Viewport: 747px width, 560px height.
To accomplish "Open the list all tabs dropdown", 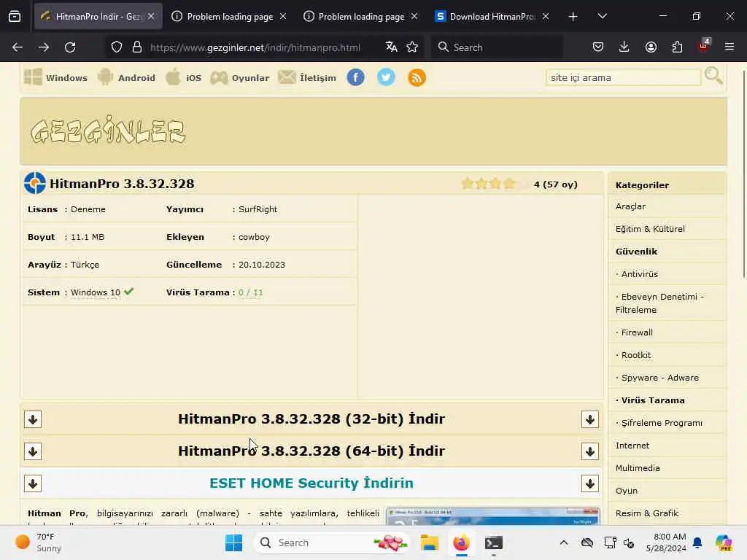I will click(x=602, y=16).
